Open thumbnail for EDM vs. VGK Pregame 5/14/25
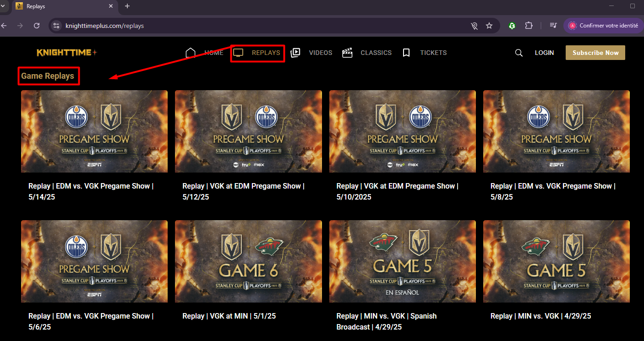 (94, 131)
